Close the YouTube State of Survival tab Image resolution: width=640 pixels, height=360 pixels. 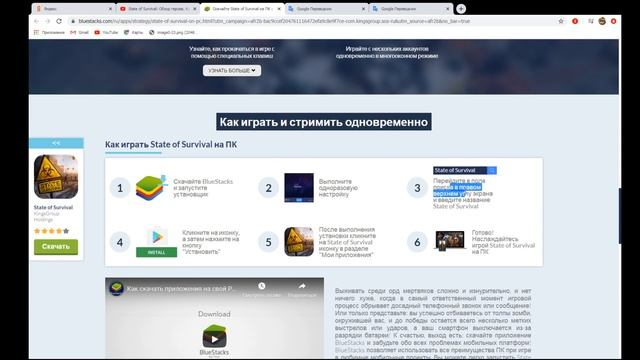click(x=195, y=9)
